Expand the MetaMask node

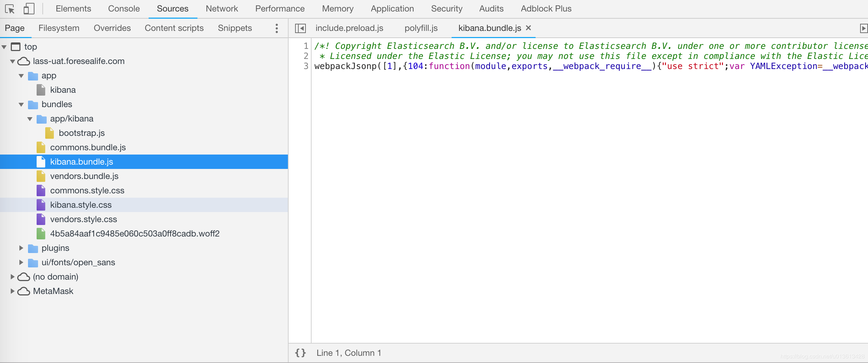pyautogui.click(x=13, y=291)
